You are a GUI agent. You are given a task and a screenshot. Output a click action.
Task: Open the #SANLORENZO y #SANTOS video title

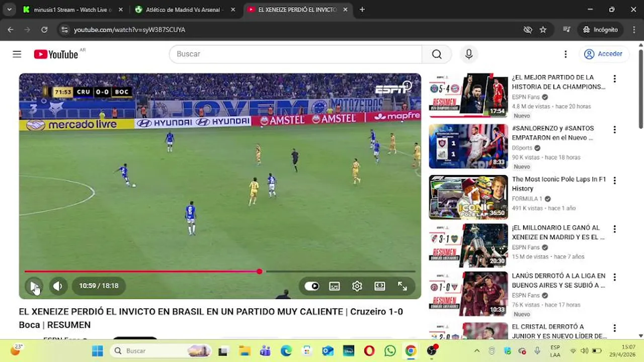pyautogui.click(x=553, y=133)
